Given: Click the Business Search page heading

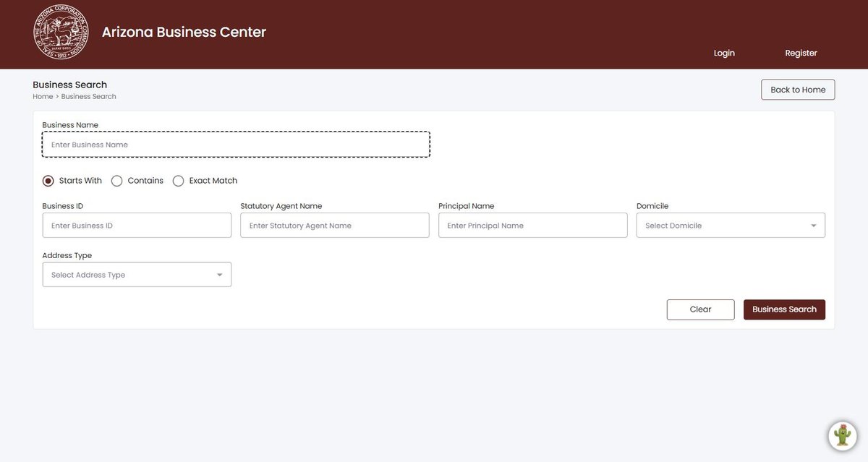Looking at the screenshot, I should (x=69, y=85).
